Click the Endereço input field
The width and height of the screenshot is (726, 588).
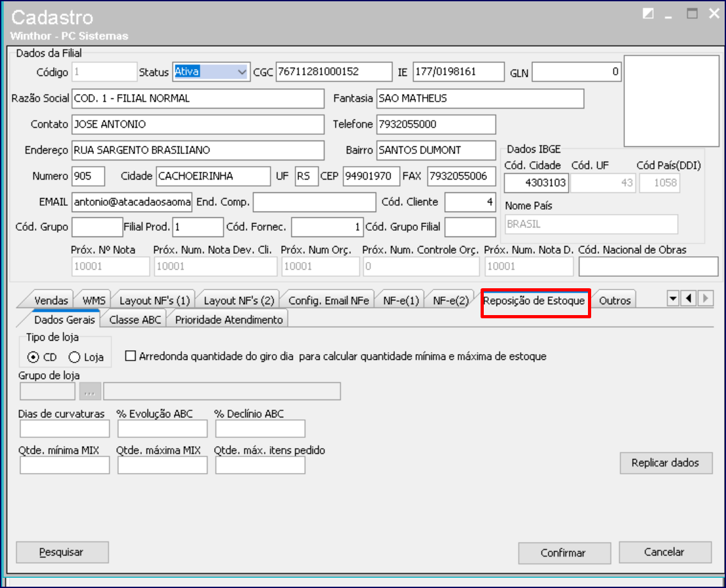tap(197, 150)
